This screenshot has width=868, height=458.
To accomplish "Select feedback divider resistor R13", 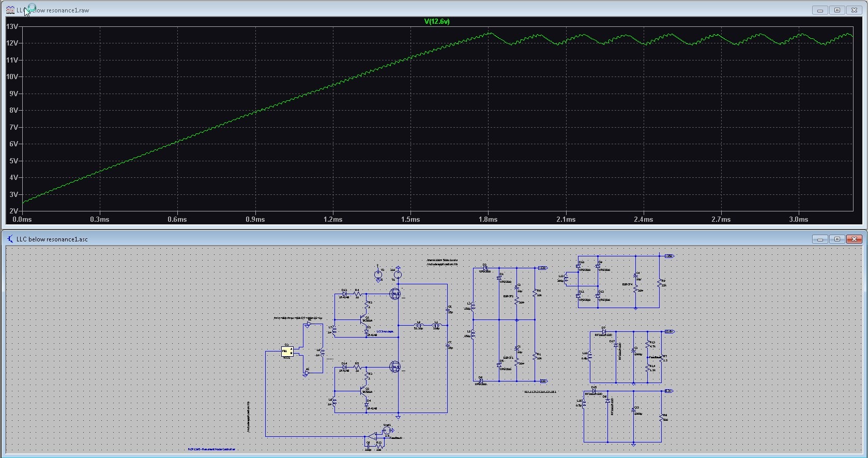I will pos(647,344).
